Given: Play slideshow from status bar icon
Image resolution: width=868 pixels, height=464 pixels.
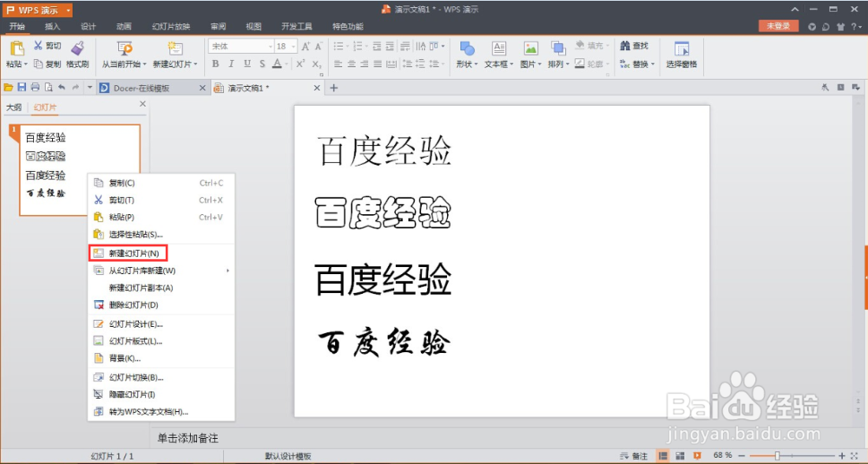Looking at the screenshot, I should [697, 455].
